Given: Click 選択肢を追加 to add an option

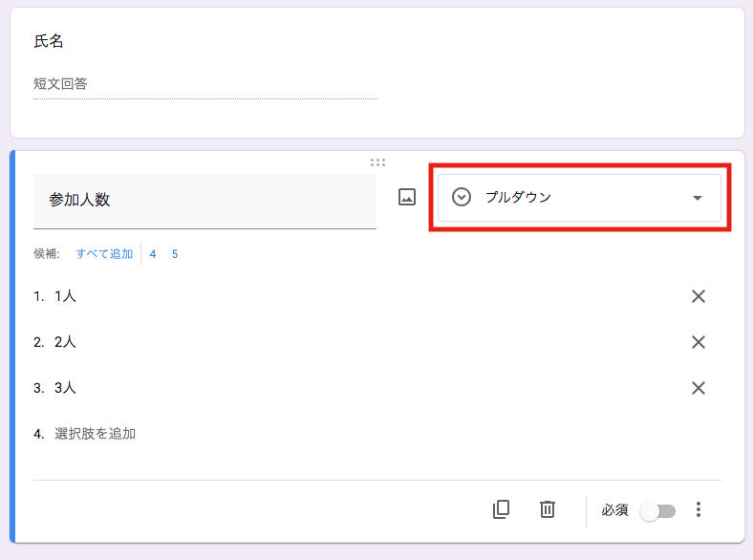Looking at the screenshot, I should [96, 434].
